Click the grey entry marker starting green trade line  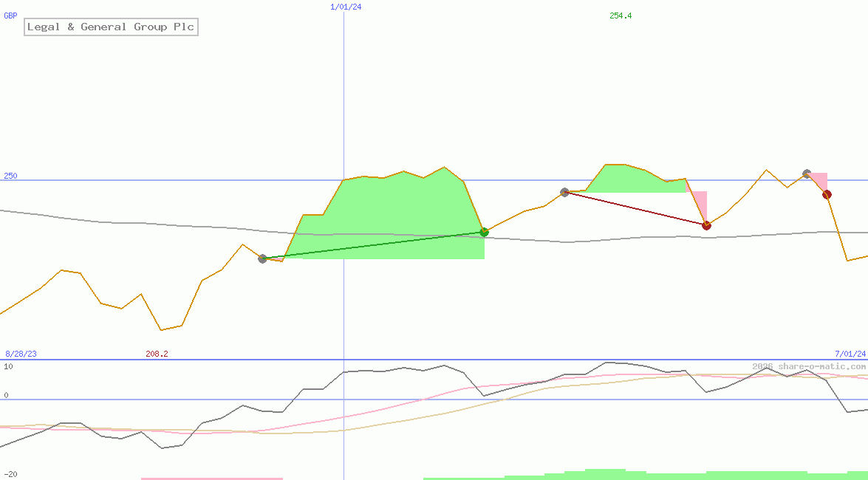(x=262, y=258)
